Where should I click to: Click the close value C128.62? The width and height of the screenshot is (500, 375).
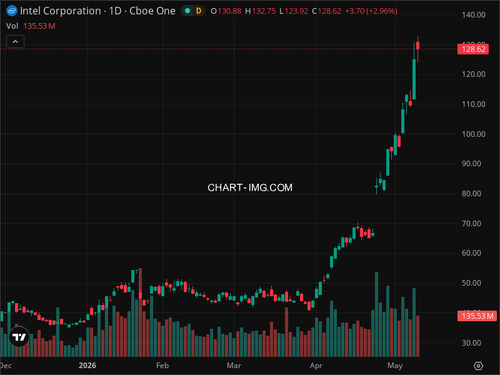point(327,11)
